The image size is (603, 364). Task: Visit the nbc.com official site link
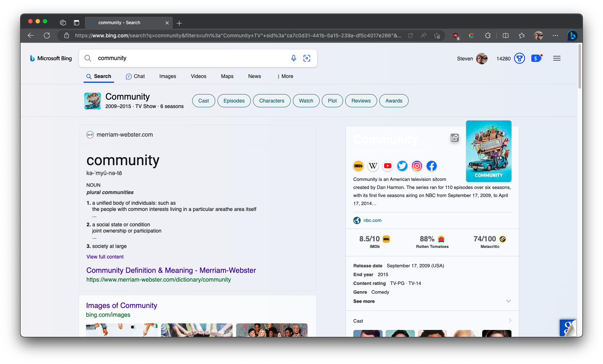(x=368, y=220)
